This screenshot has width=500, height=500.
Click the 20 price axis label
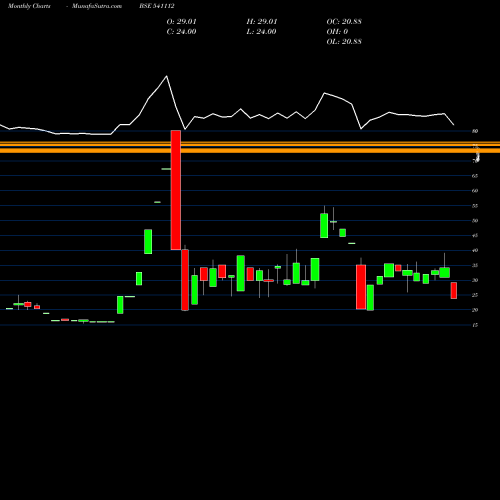click(475, 310)
